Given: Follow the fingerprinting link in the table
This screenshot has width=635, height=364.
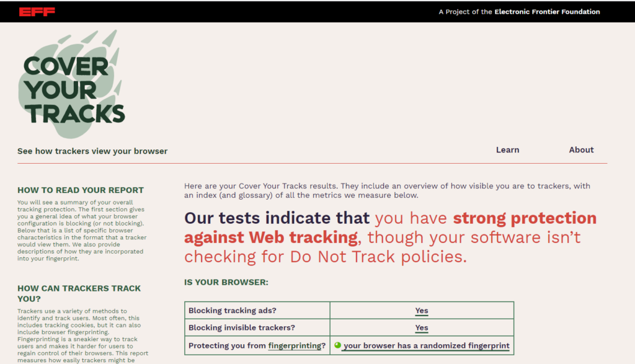Looking at the screenshot, I should click(295, 346).
